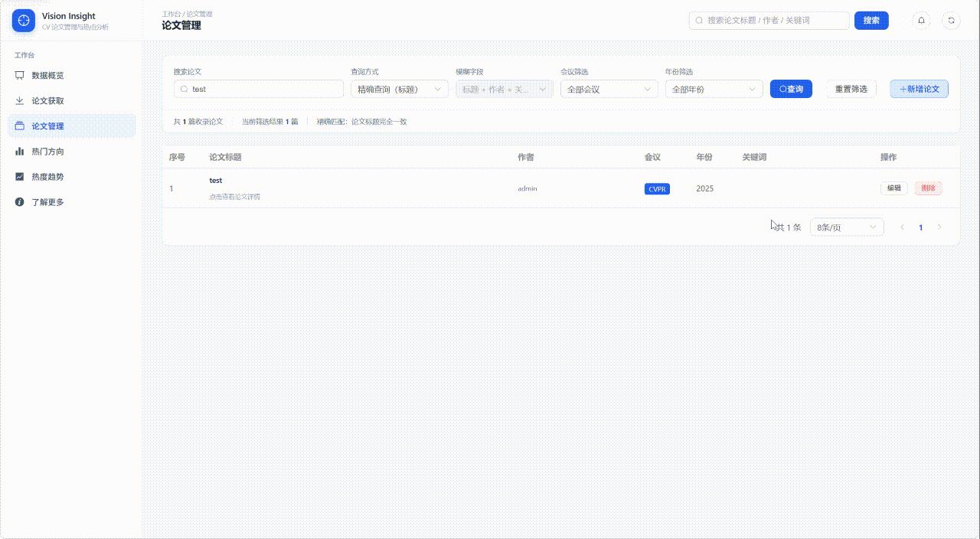Click 编辑 for the test paper
Screen dimensions: 980x539
click(x=894, y=188)
